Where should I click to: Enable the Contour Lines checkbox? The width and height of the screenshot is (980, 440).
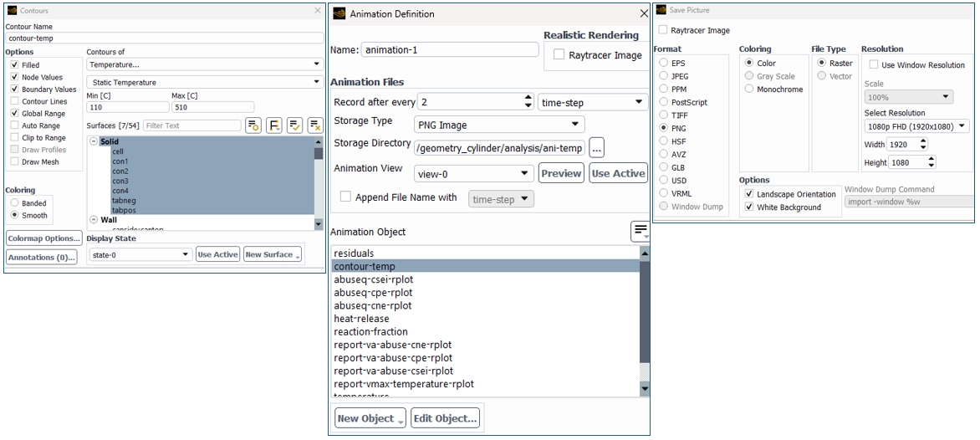click(x=14, y=101)
